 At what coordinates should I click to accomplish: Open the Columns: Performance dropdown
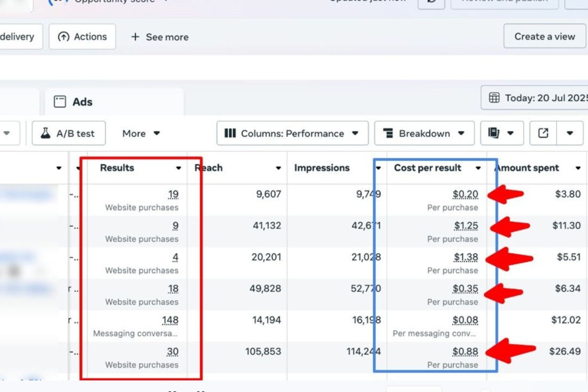coord(292,134)
